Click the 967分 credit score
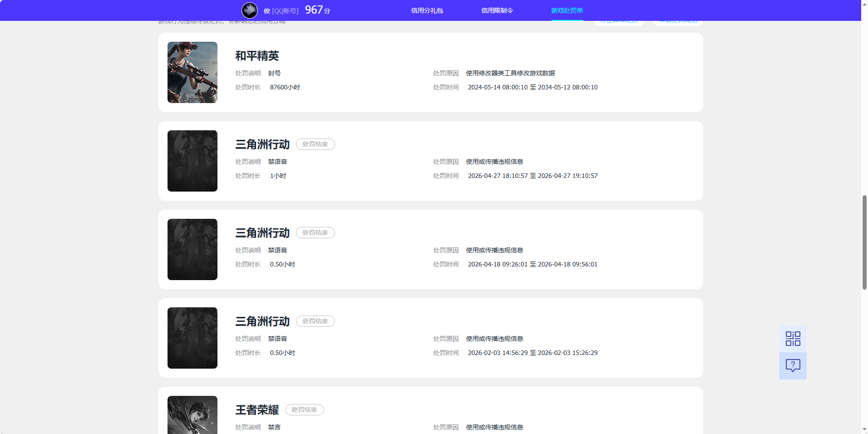The height and width of the screenshot is (434, 868). click(318, 10)
